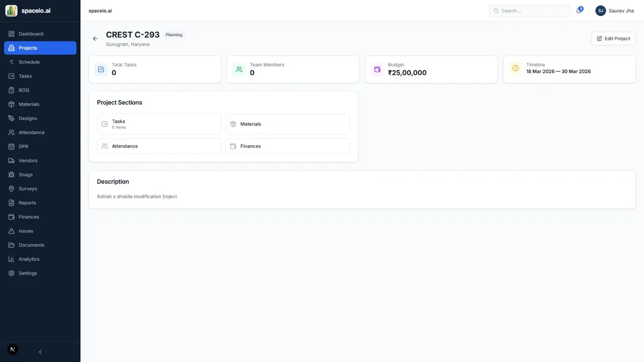This screenshot has height=362, width=644.
Task: Click the Planning status badge
Action: (174, 35)
